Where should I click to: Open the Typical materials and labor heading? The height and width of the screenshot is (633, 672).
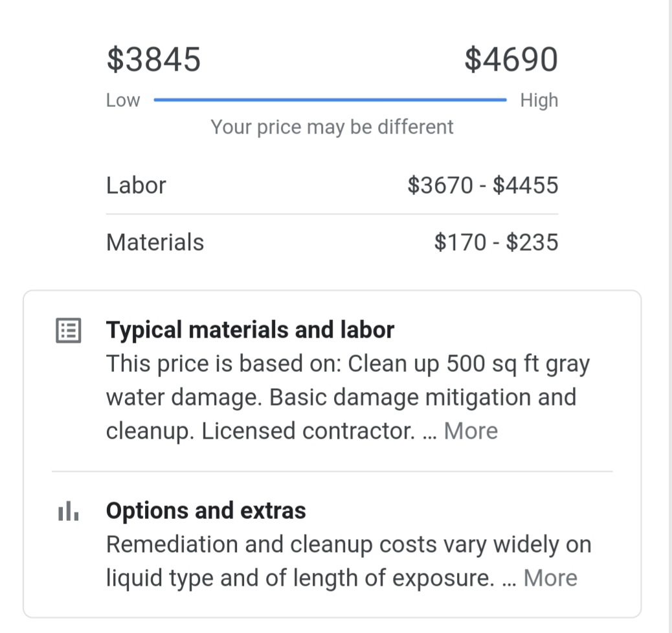coord(250,330)
